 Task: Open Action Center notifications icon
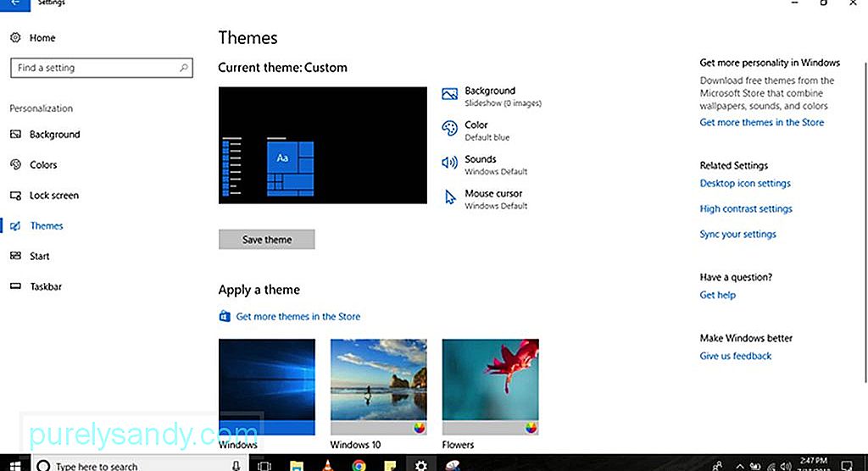[x=847, y=465]
